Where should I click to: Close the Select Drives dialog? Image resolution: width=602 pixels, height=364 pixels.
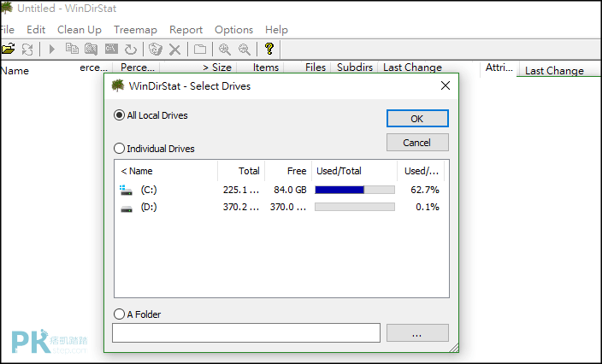[446, 85]
